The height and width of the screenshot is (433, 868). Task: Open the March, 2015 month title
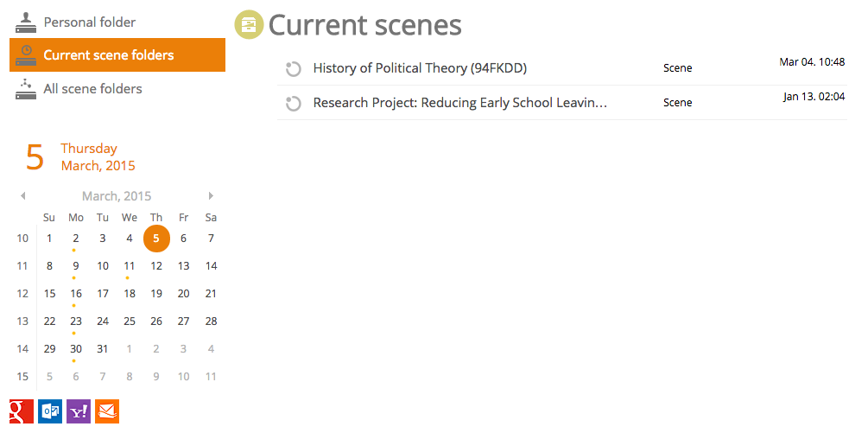click(x=117, y=196)
